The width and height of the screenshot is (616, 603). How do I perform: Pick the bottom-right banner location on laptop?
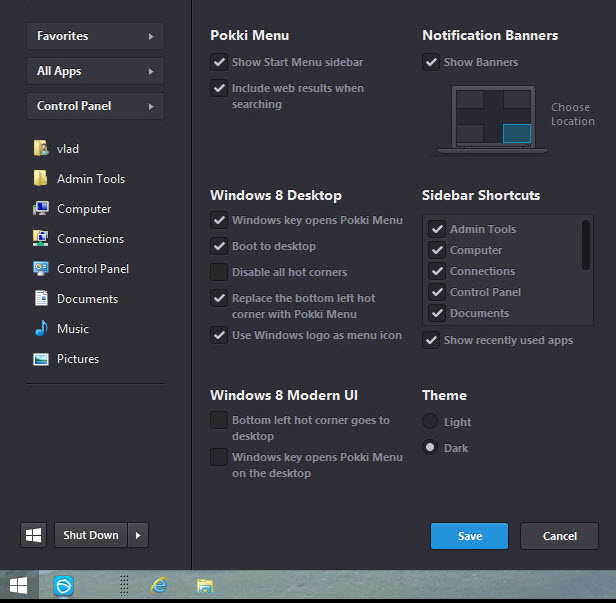517,134
